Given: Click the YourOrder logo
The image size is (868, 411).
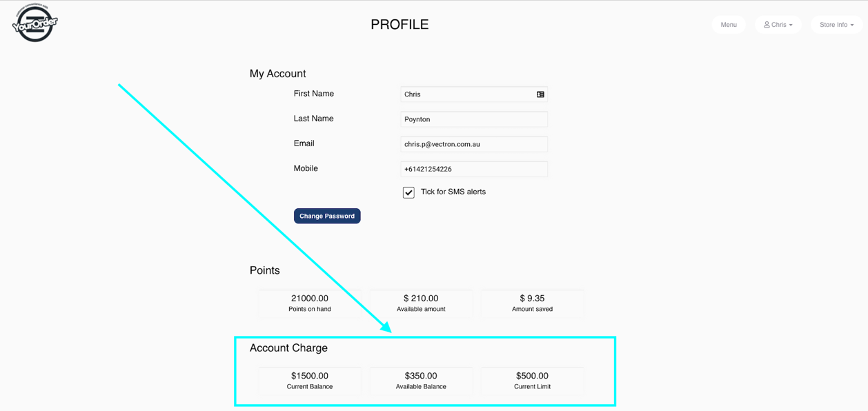Looking at the screenshot, I should click(34, 23).
